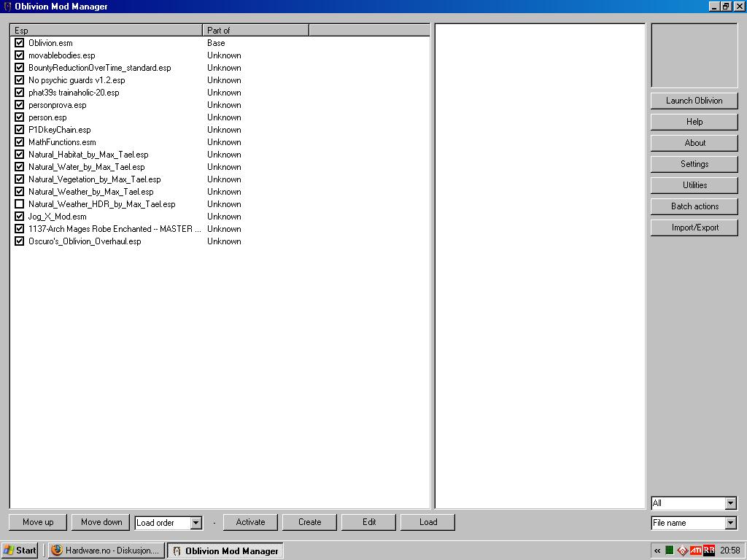Select Jog_X_Mod.esm file name

58,216
